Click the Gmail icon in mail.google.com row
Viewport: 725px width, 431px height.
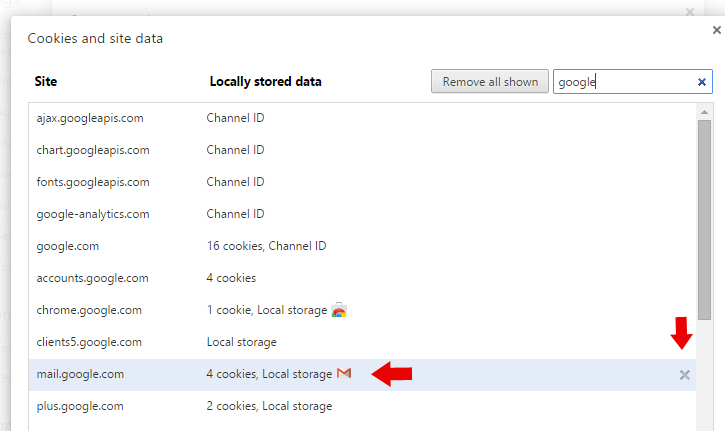tap(344, 374)
